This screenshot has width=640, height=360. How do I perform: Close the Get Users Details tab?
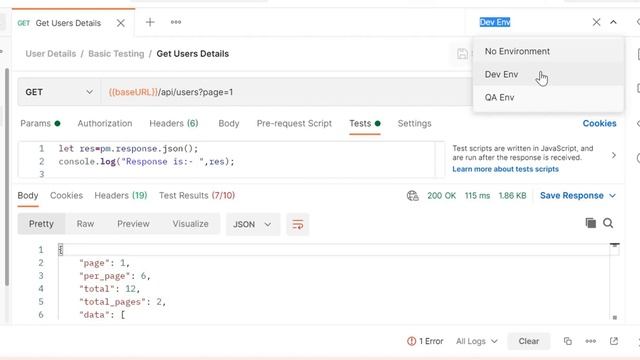120,23
